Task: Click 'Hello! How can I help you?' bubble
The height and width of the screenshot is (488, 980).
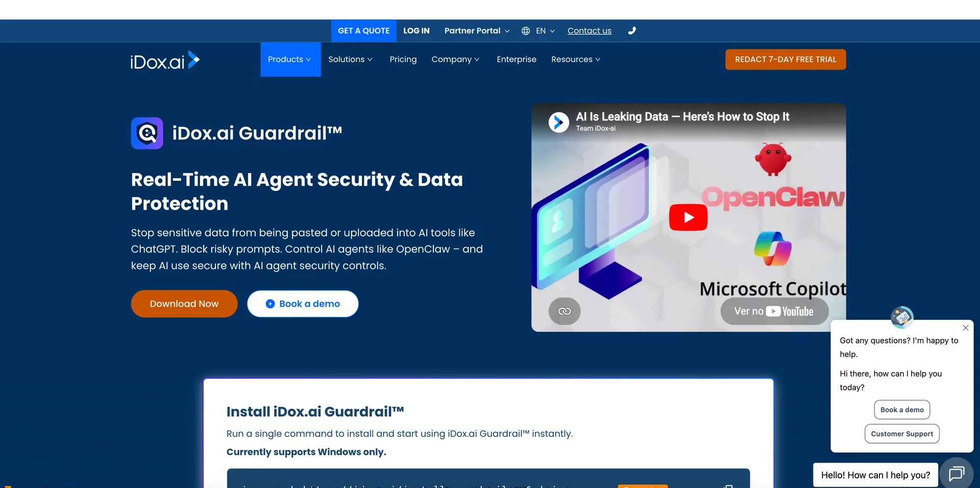Action: pyautogui.click(x=875, y=475)
